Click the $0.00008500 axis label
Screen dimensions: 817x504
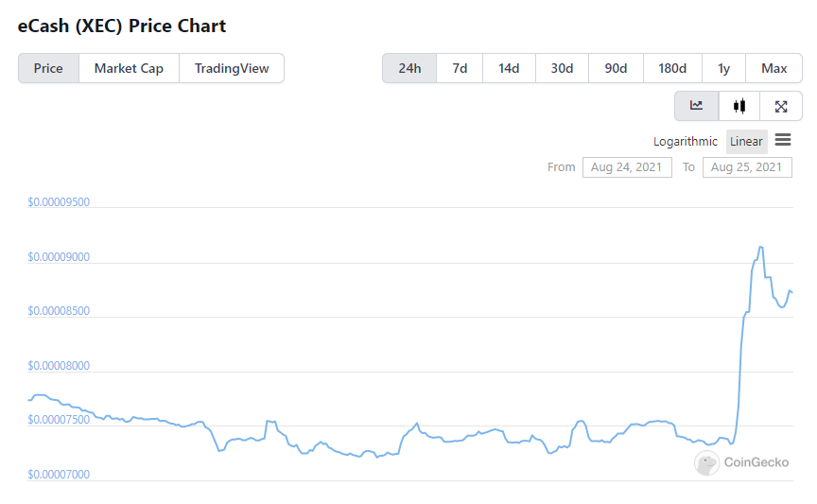59,311
